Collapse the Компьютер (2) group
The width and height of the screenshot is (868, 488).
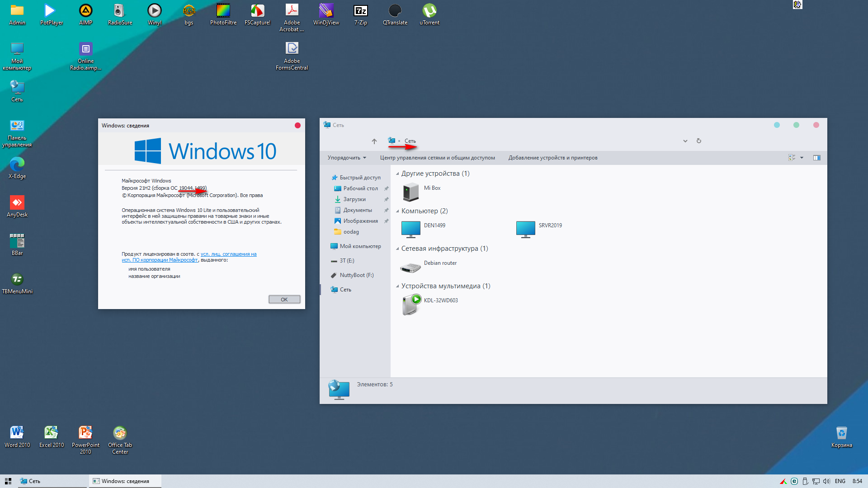pos(397,211)
